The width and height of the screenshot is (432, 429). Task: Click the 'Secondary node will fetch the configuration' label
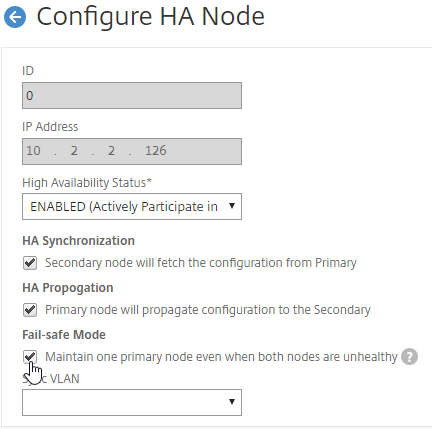click(201, 263)
